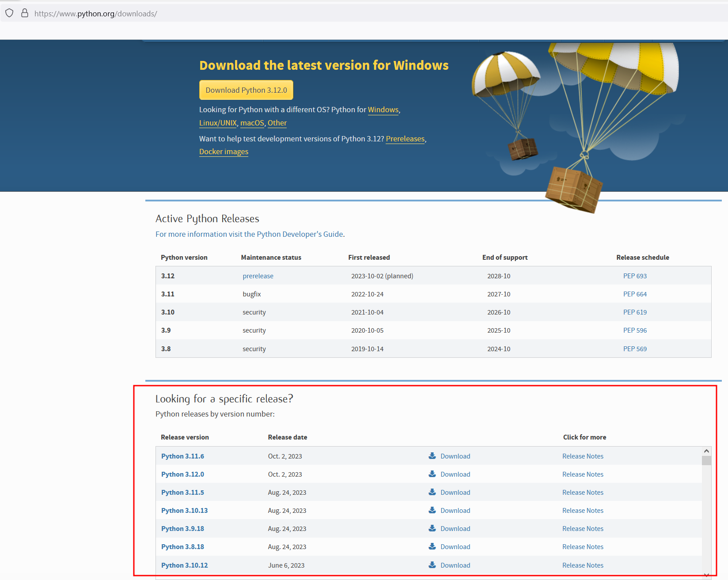Viewport: 728px width, 580px height.
Task: Click the shield tracking protection icon
Action: click(x=9, y=13)
